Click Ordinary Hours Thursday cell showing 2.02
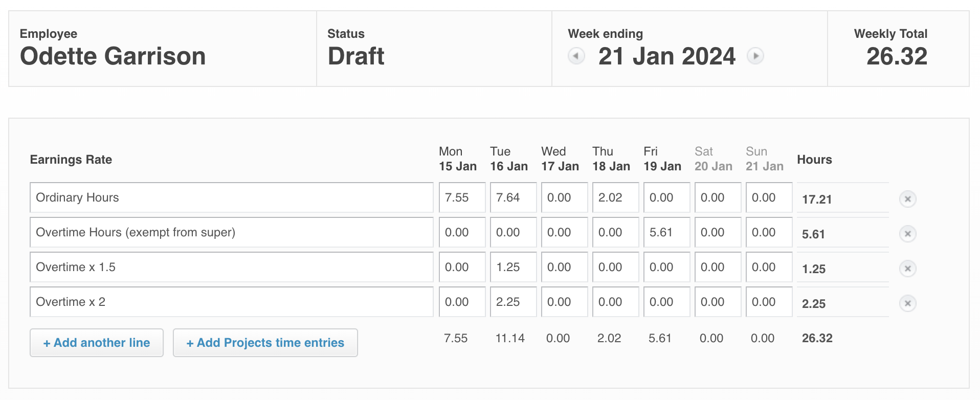This screenshot has width=980, height=400. click(615, 197)
